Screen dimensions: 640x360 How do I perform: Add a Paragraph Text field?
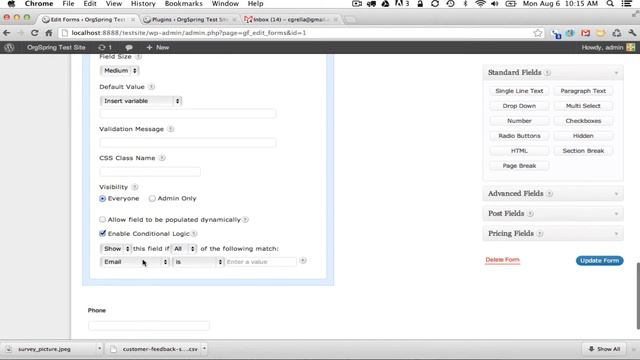click(583, 91)
